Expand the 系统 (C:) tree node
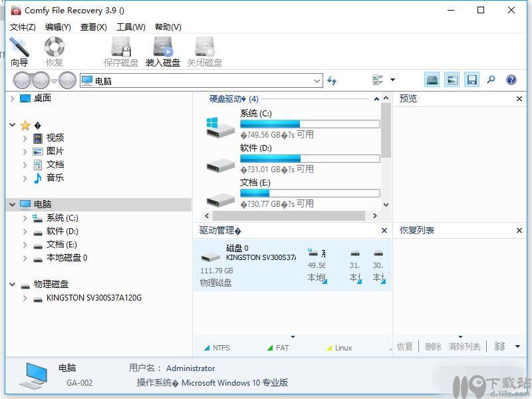Viewport: 532px width, 399px height. [x=25, y=218]
